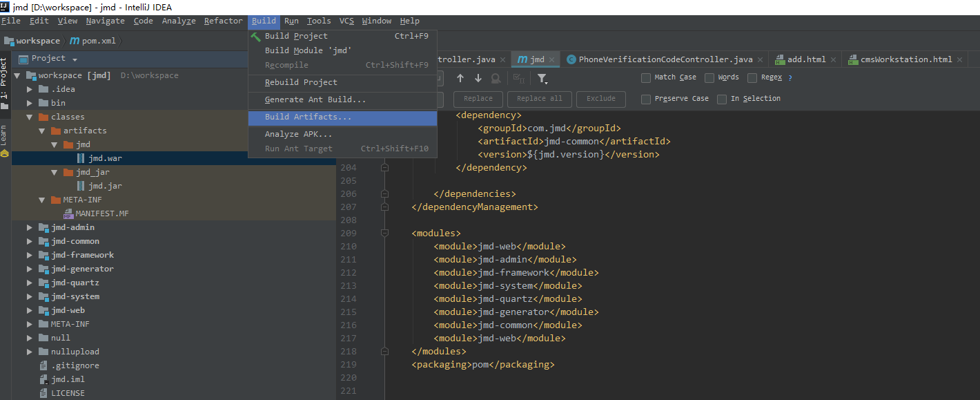Click the add-selection-for-occurrences toolbar icon

tap(519, 78)
